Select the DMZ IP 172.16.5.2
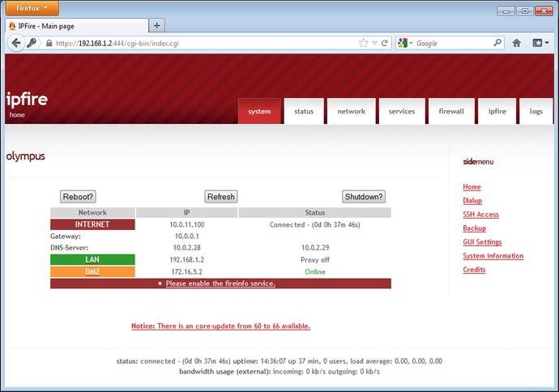 187,272
